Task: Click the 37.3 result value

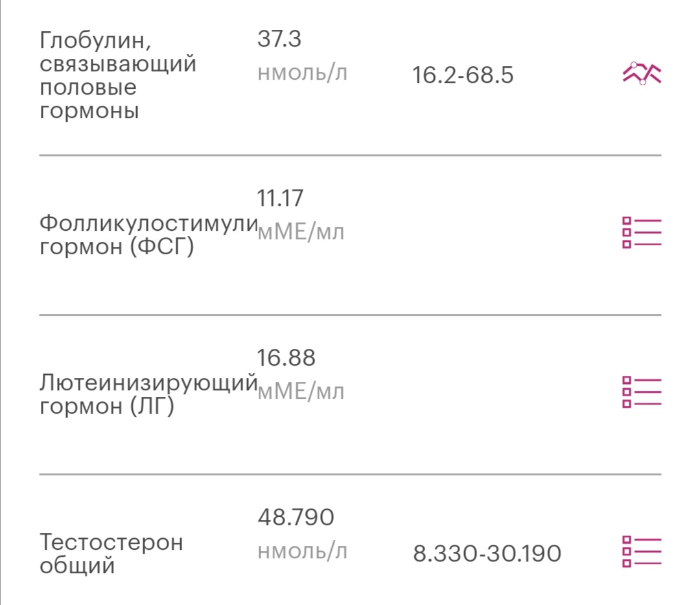Action: coord(279,40)
